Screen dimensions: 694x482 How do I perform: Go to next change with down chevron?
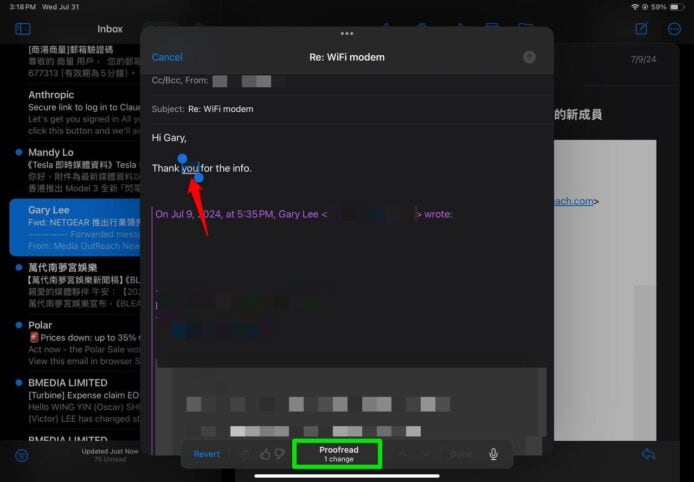point(427,454)
